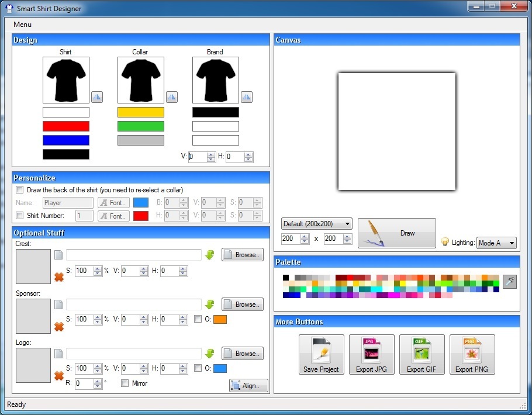Click the Crest image preview box
The width and height of the screenshot is (532, 415).
[33, 267]
